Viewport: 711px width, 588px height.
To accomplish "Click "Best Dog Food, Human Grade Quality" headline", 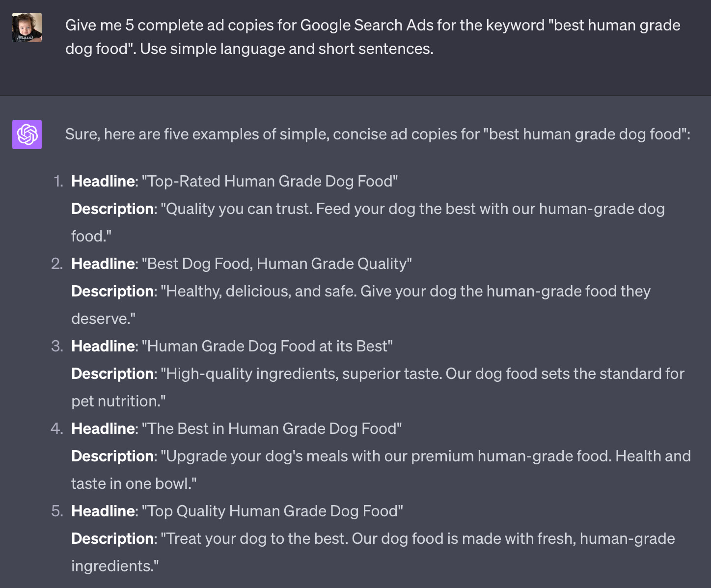I will click(276, 264).
